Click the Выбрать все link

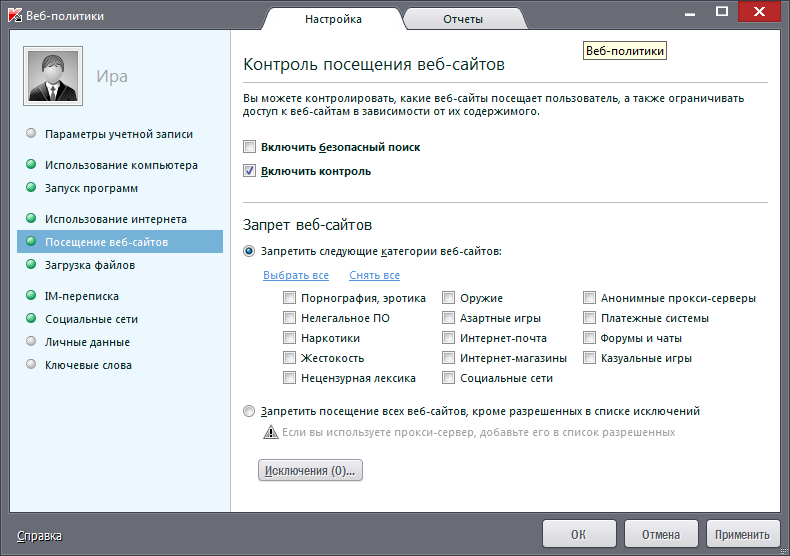point(296,276)
